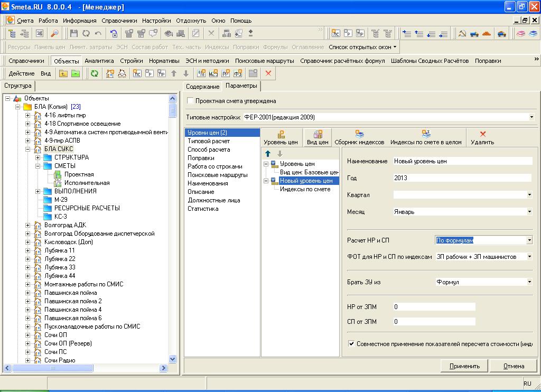Viewport: 541px width, 392px height.
Task: Click the orange brick stack materials icon
Action: click(487, 33)
